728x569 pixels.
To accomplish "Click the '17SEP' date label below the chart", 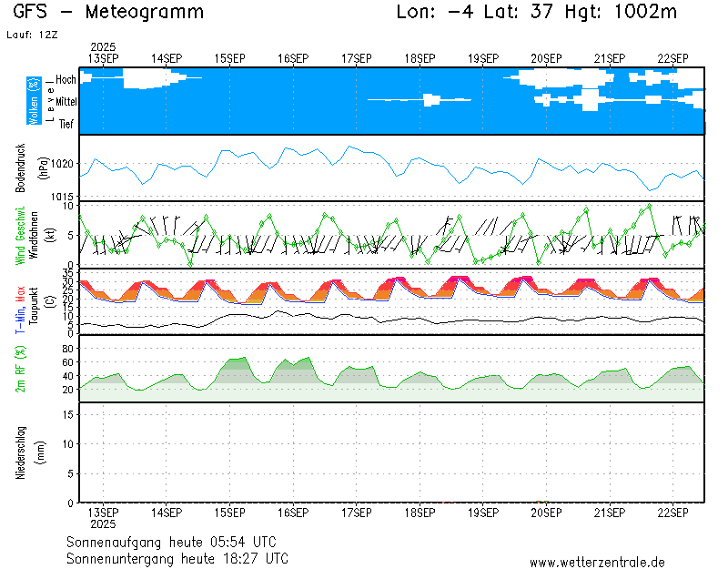I will click(357, 513).
